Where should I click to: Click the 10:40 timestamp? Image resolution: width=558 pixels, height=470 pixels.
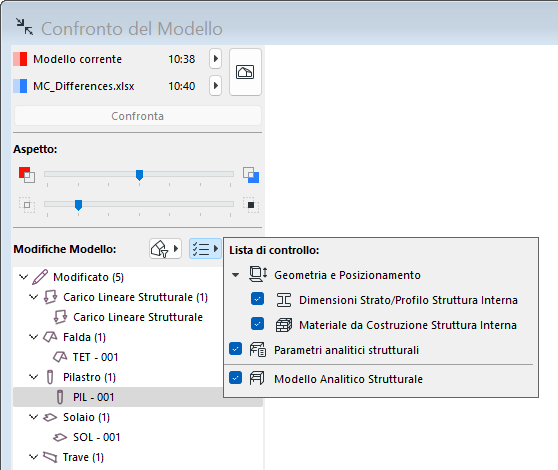coord(181,86)
